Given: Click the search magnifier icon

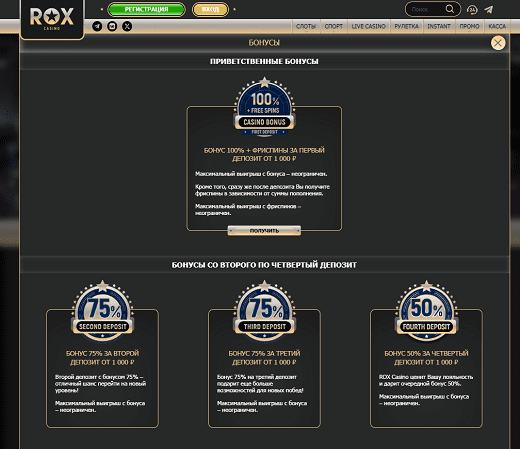Looking at the screenshot, I should [x=450, y=9].
